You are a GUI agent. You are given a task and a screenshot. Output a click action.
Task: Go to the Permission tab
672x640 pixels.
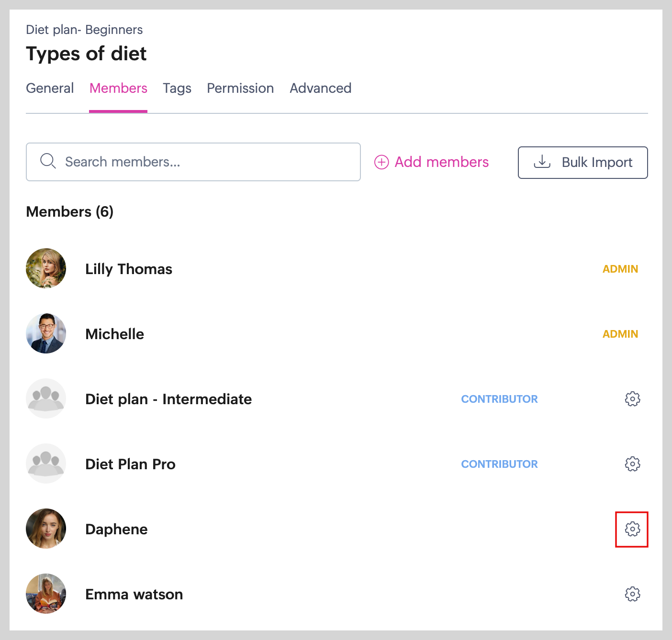point(240,88)
